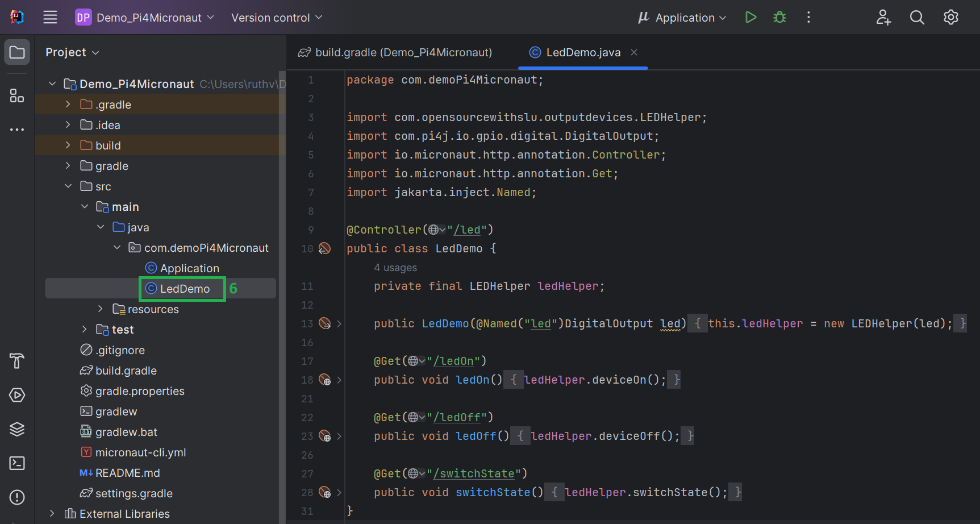The image size is (980, 524).
Task: Select the gradlew file
Action: (109, 411)
